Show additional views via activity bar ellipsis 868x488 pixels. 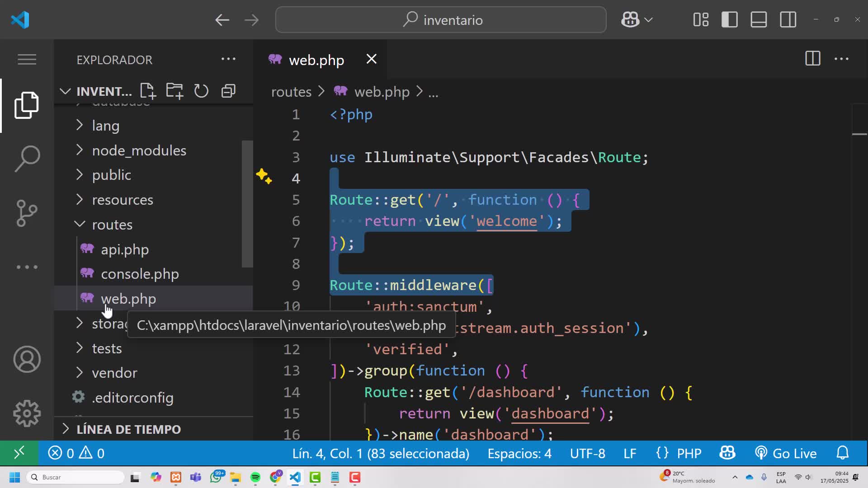tap(27, 267)
